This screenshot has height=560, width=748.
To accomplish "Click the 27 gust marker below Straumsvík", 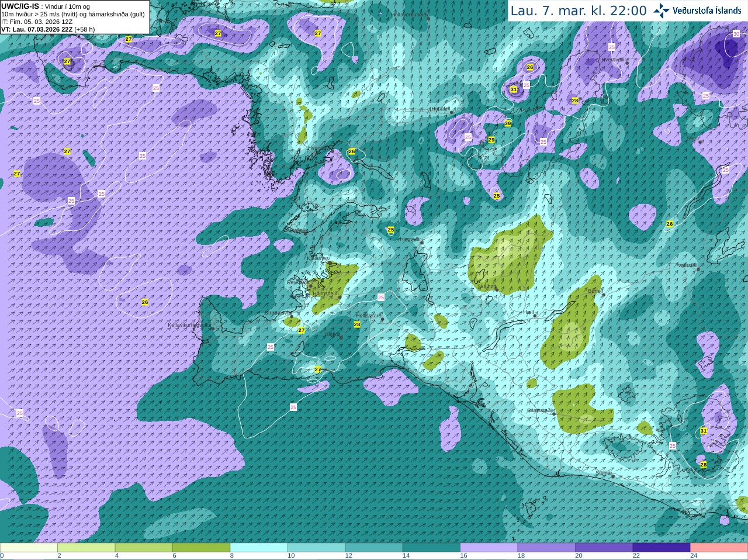I will pyautogui.click(x=302, y=331).
